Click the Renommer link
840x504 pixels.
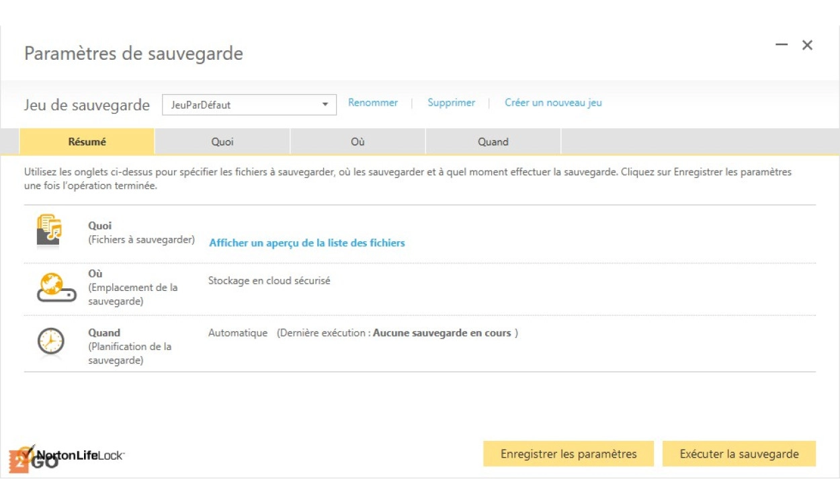[372, 103]
